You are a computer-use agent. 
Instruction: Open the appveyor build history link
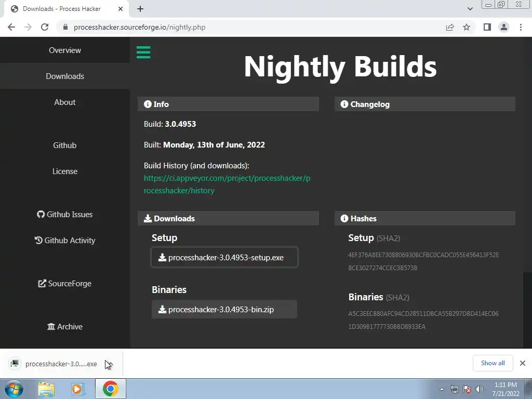[x=227, y=184]
